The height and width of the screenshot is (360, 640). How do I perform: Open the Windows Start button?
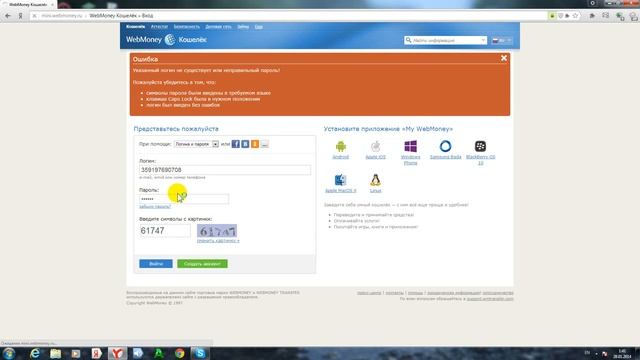(9, 353)
